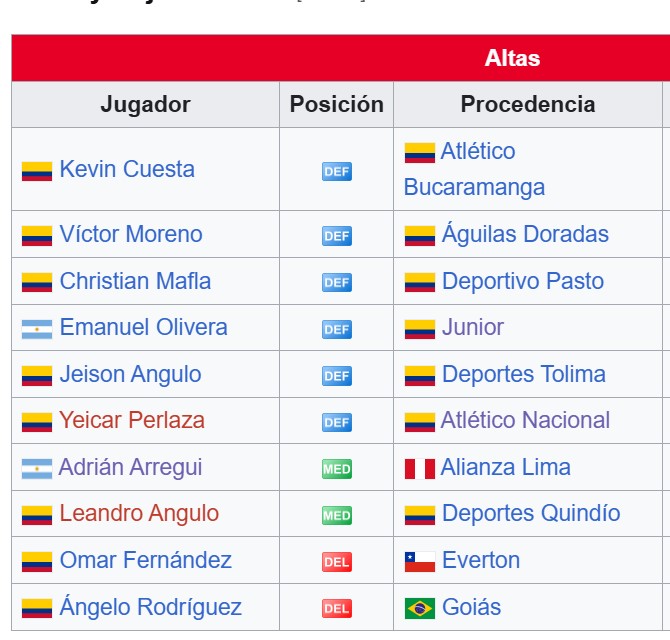This screenshot has height=640, width=670.
Task: Click the MED badge beside Adrián Arregui
Action: click(337, 469)
